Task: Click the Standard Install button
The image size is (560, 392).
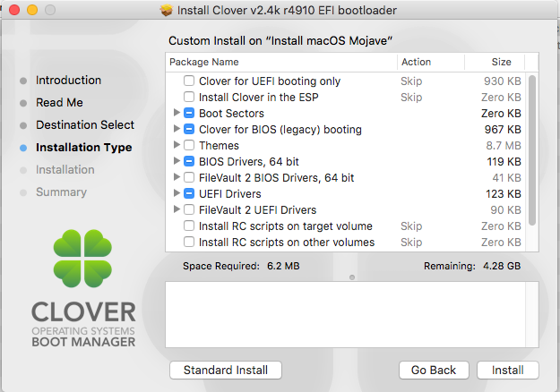Action: pyautogui.click(x=226, y=370)
